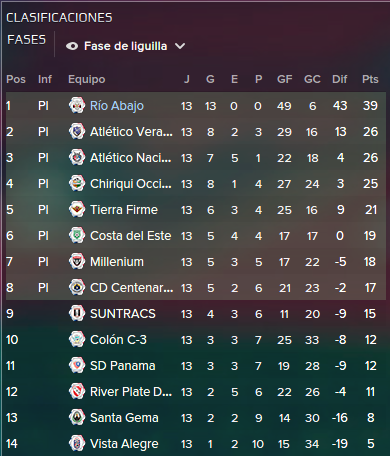Viewport: 390px width, 456px height.
Task: Sort table by Pts column header
Action: (370, 79)
